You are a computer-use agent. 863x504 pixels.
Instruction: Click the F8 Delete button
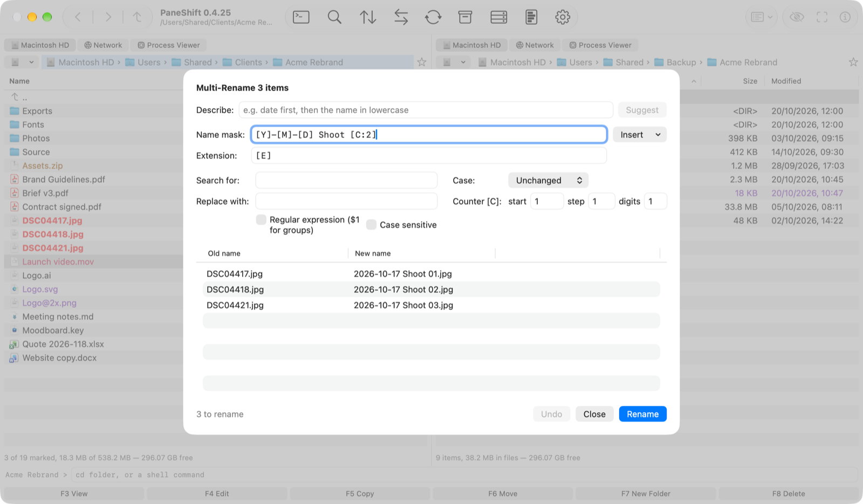pyautogui.click(x=789, y=494)
